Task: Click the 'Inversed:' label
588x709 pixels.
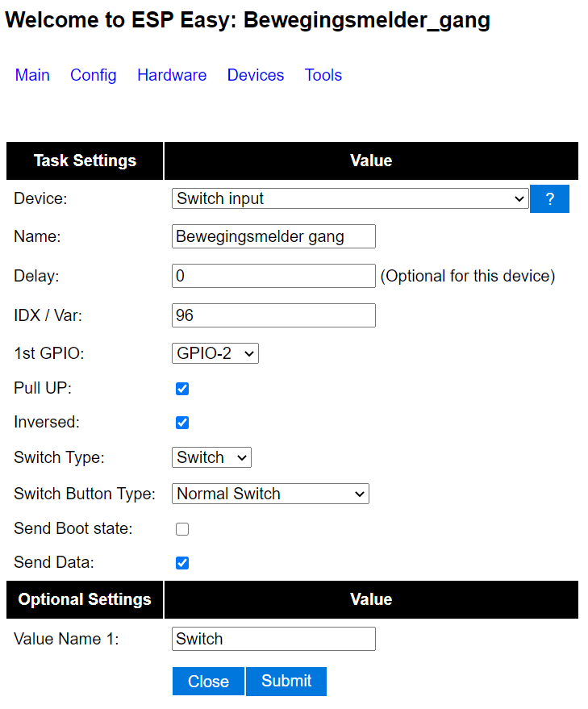Action: click(x=47, y=422)
